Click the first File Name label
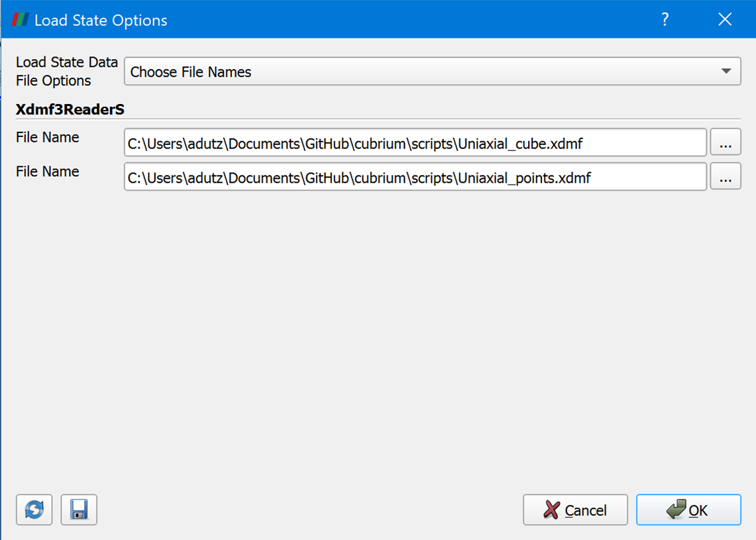Screen dimensions: 756x540 (x=48, y=137)
